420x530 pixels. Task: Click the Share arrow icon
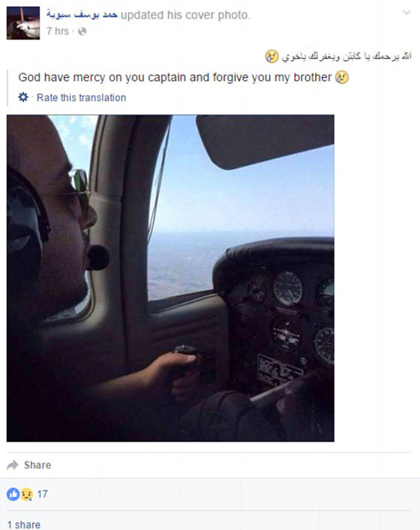pyautogui.click(x=13, y=465)
